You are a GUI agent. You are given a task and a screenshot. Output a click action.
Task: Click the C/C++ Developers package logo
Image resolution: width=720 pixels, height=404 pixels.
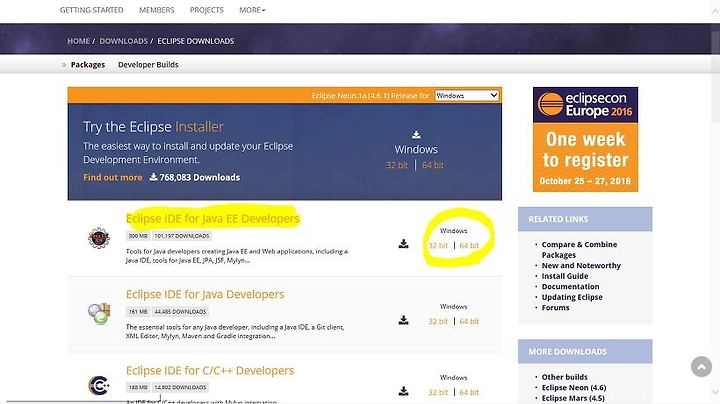click(99, 385)
